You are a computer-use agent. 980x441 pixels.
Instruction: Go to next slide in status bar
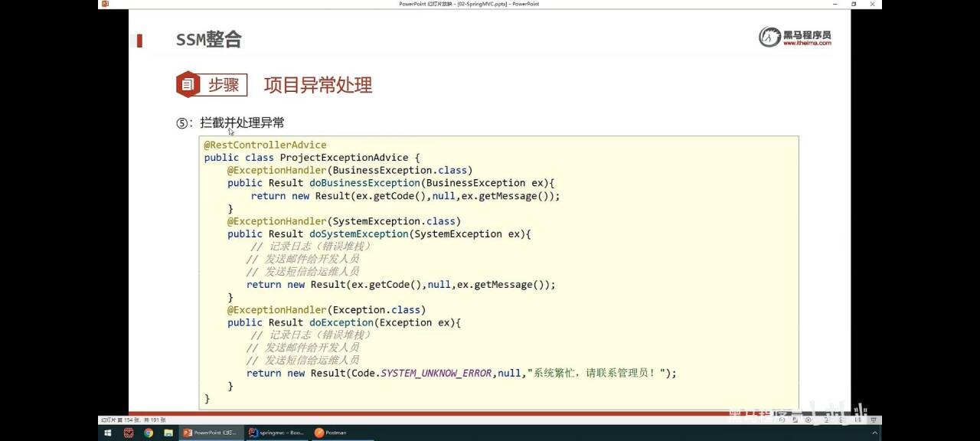click(x=808, y=420)
